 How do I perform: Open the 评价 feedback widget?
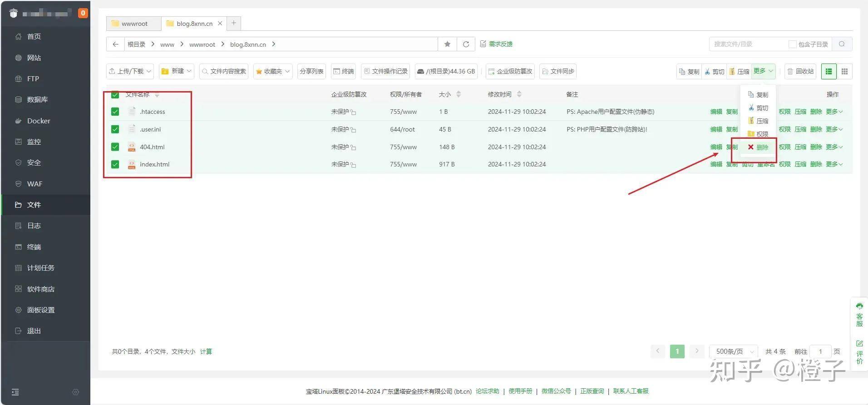click(859, 352)
